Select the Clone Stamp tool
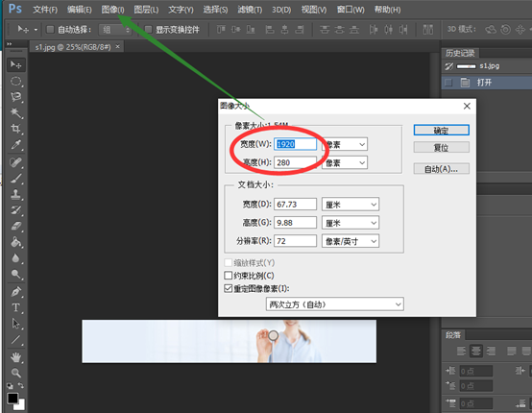532x413 pixels. pyautogui.click(x=15, y=194)
